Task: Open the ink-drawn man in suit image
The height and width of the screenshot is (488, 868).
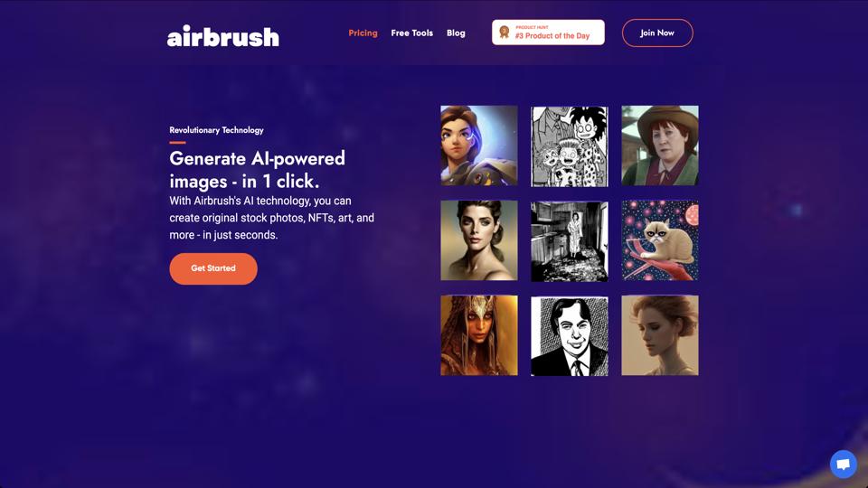Action: [x=569, y=336]
